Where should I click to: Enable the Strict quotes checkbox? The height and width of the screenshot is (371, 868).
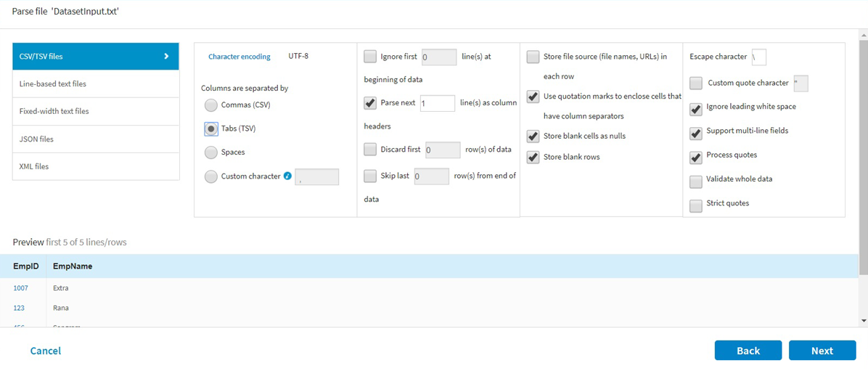tap(696, 204)
